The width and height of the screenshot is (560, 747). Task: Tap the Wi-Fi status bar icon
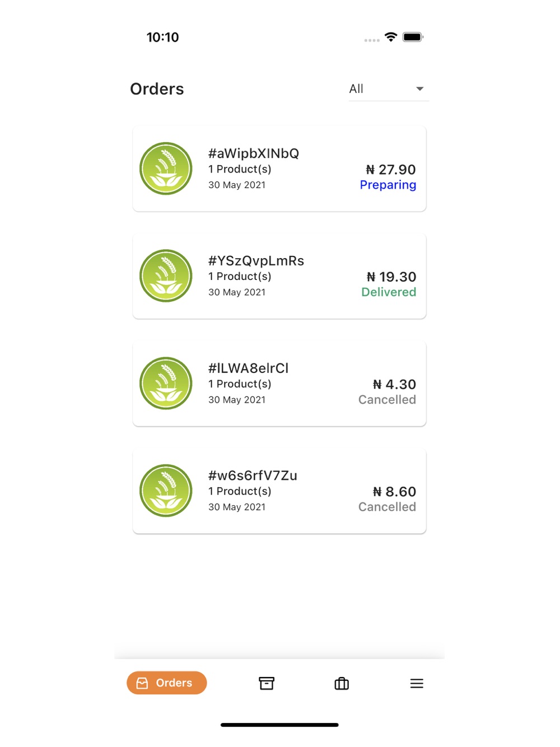[x=391, y=37]
